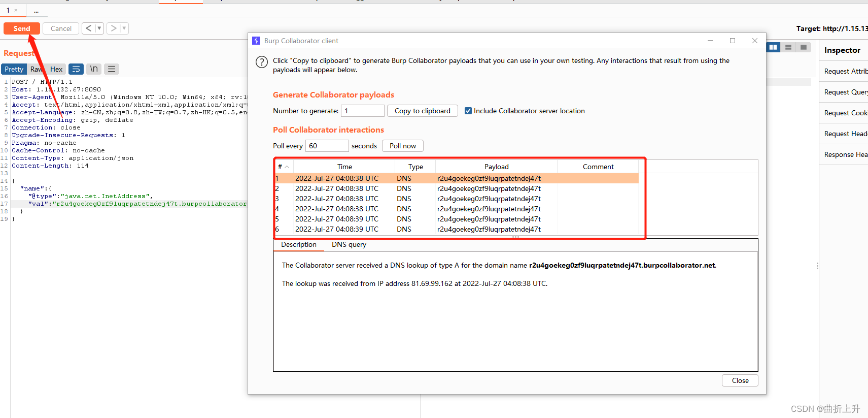Open the DNS query tab
This screenshot has height=418, width=868.
pos(349,244)
